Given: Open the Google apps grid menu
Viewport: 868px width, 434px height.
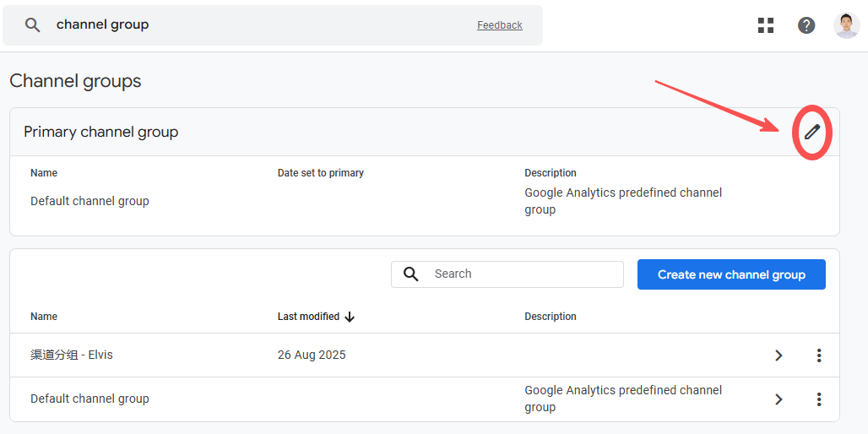Looking at the screenshot, I should 766,25.
